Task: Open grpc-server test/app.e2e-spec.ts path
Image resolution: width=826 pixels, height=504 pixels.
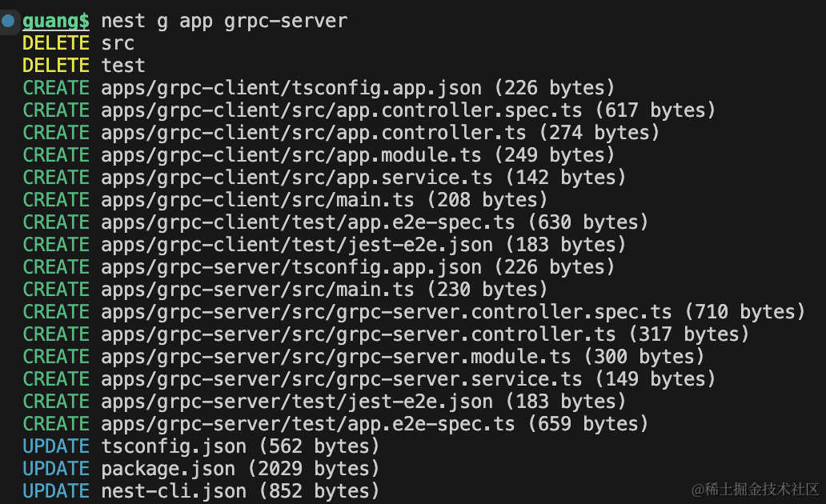Action: pyautogui.click(x=308, y=424)
